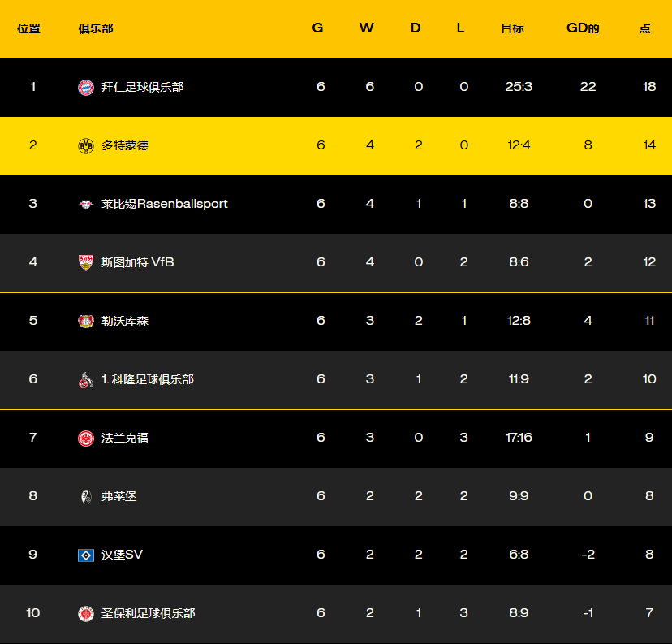
Task: Click the Bayern Munich club crest
Action: click(x=86, y=87)
